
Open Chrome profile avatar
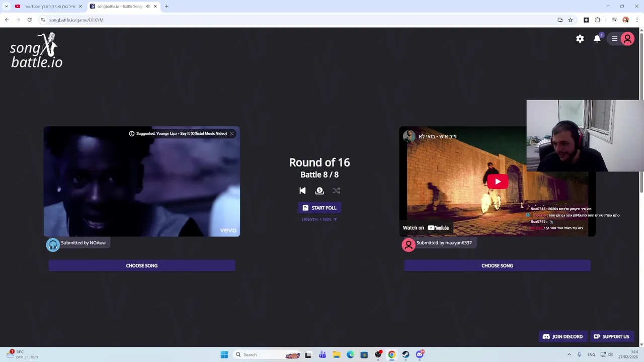[x=625, y=20]
